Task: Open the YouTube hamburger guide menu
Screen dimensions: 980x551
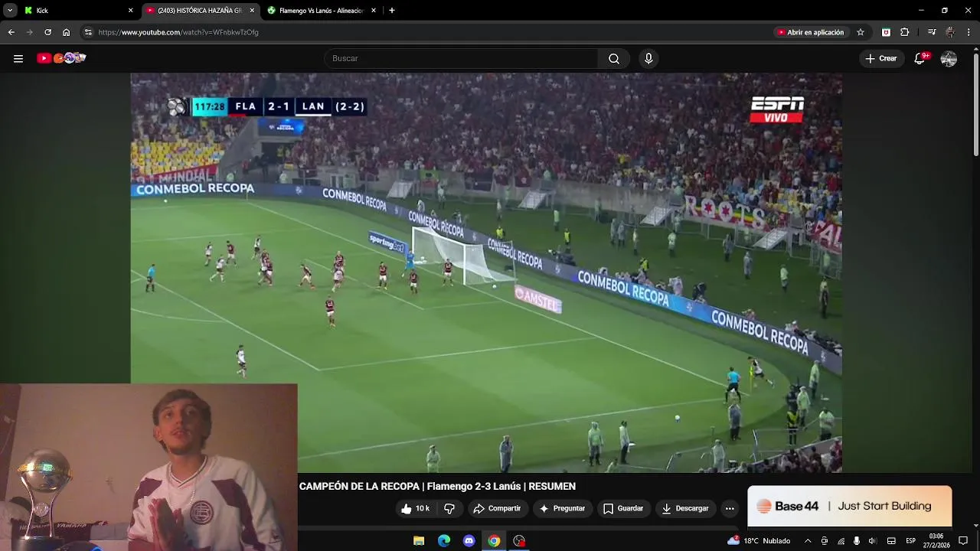Action: pyautogui.click(x=18, y=58)
